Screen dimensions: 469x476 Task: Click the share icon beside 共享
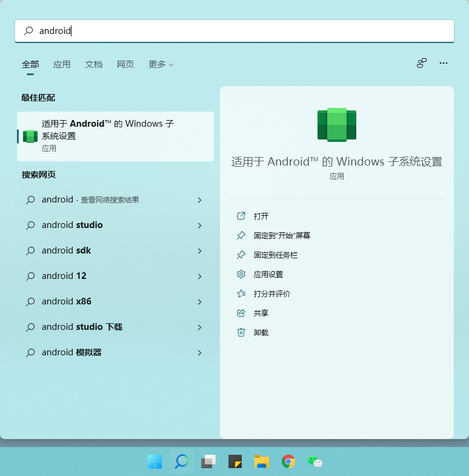click(x=241, y=313)
